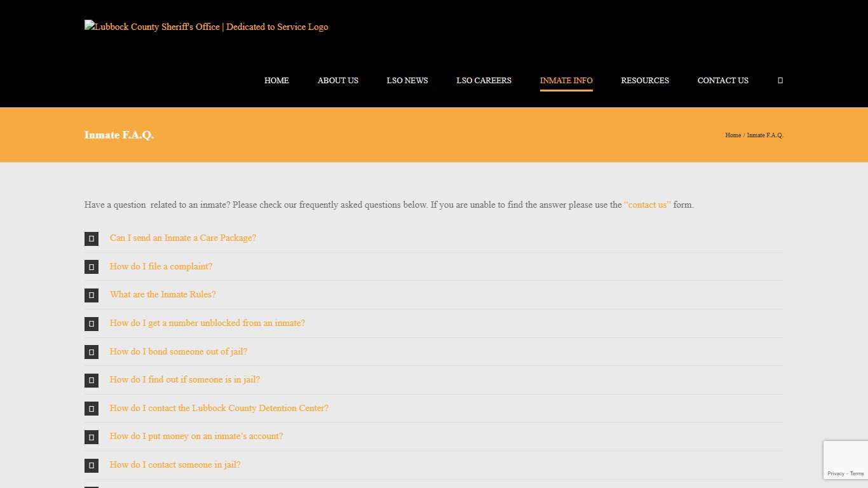This screenshot has width=868, height=488.
Task: Click the Lubbock County Sheriff's Office logo
Action: tap(207, 27)
